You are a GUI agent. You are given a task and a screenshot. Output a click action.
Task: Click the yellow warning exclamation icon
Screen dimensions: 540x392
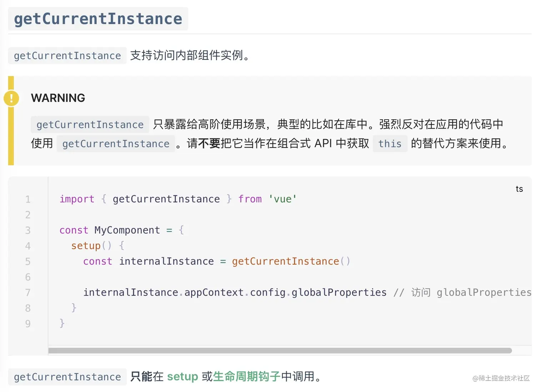(11, 98)
